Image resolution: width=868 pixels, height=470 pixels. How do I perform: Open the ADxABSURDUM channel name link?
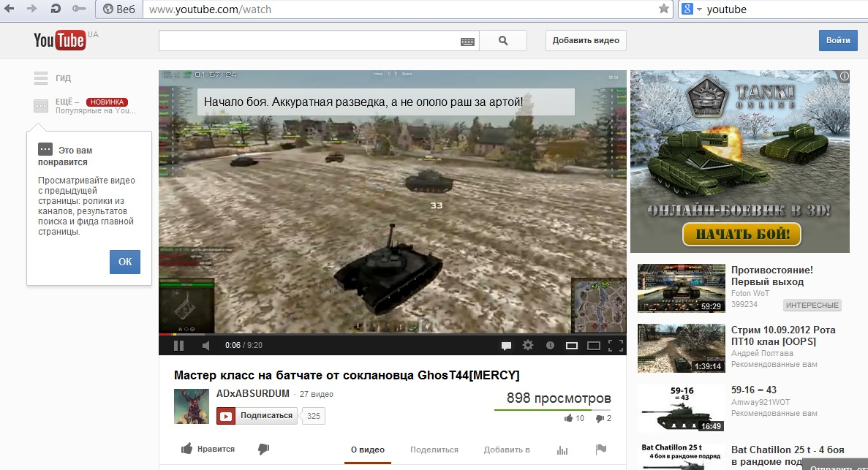(x=253, y=393)
